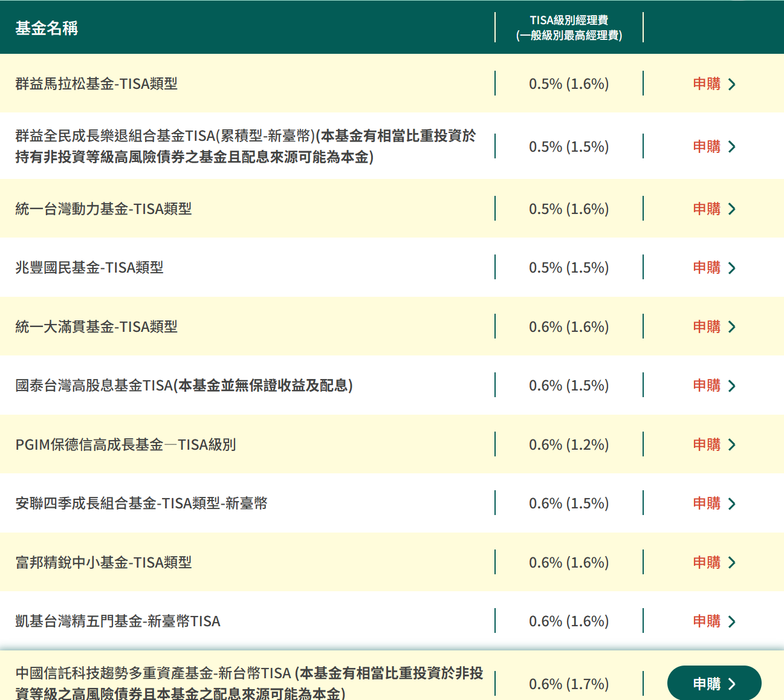Click the chevron next to PGIM保德信高成長基金 申購

coord(732,444)
